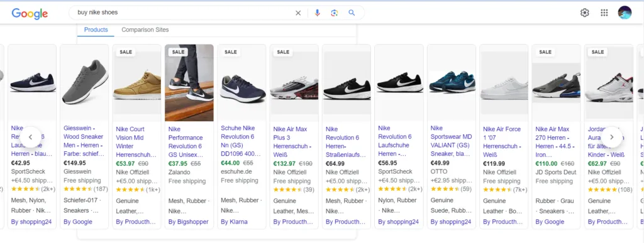Click the €64.99 price
The width and height of the screenshot is (644, 243).
click(x=335, y=163)
